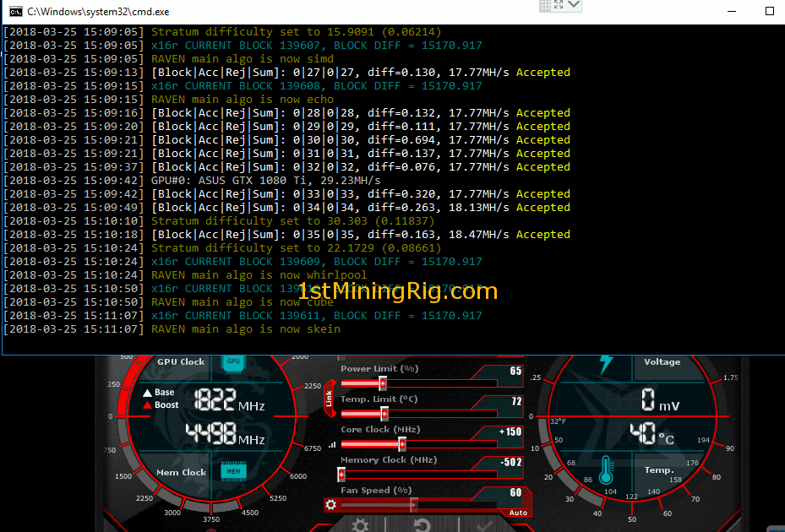Expand the chevron in the top overlay
The height and width of the screenshot is (532, 785).
click(574, 4)
